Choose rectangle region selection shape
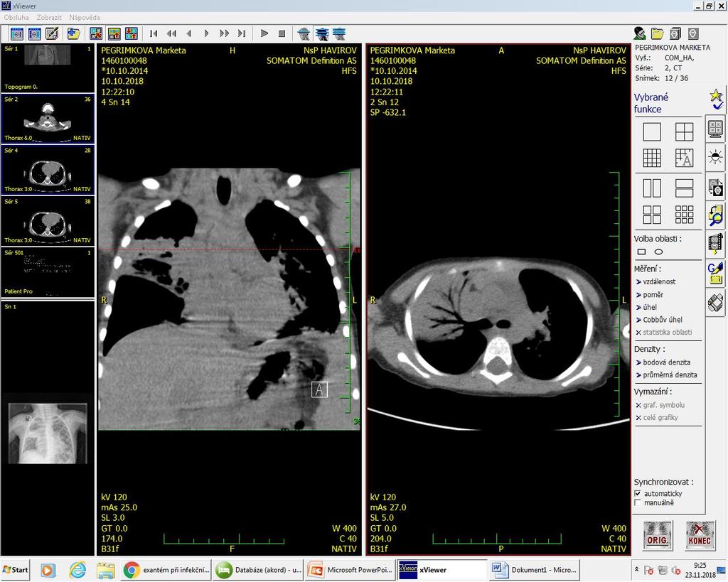This screenshot has height=582, width=728. point(642,252)
